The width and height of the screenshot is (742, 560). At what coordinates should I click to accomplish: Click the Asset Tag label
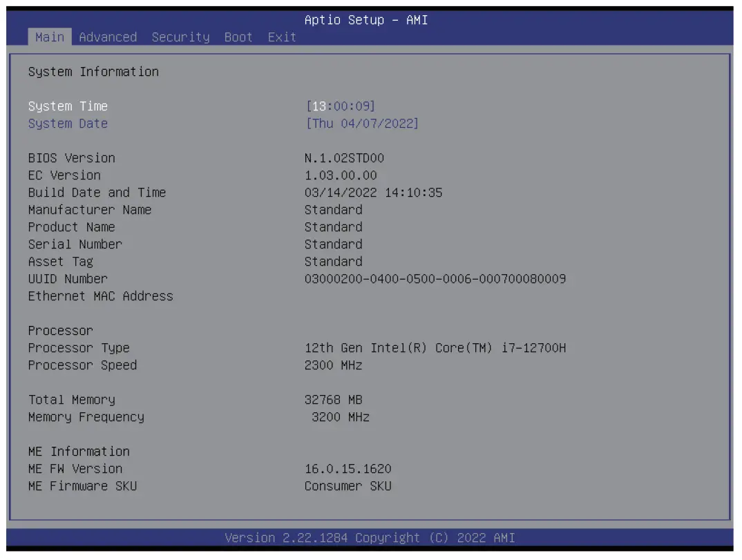tap(61, 262)
